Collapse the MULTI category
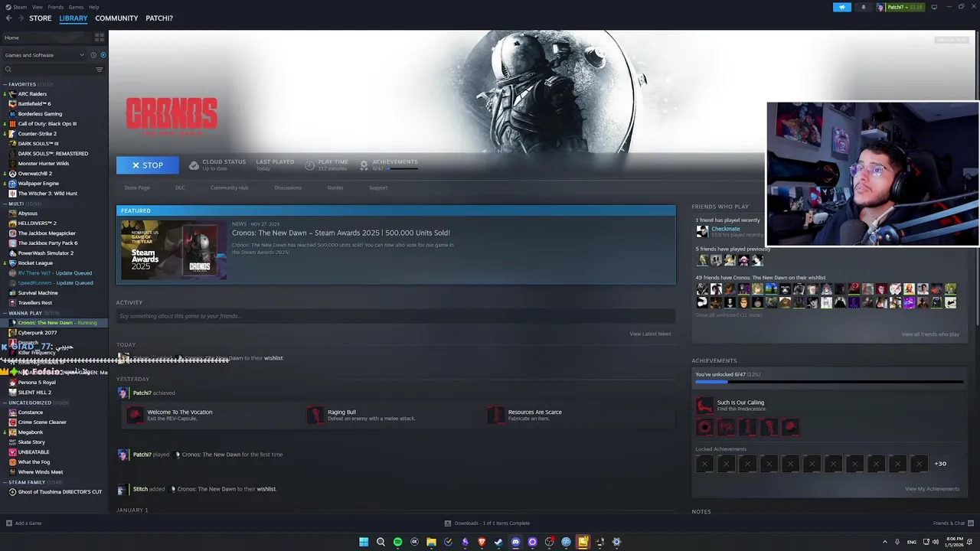Image resolution: width=980 pixels, height=551 pixels. (5, 204)
